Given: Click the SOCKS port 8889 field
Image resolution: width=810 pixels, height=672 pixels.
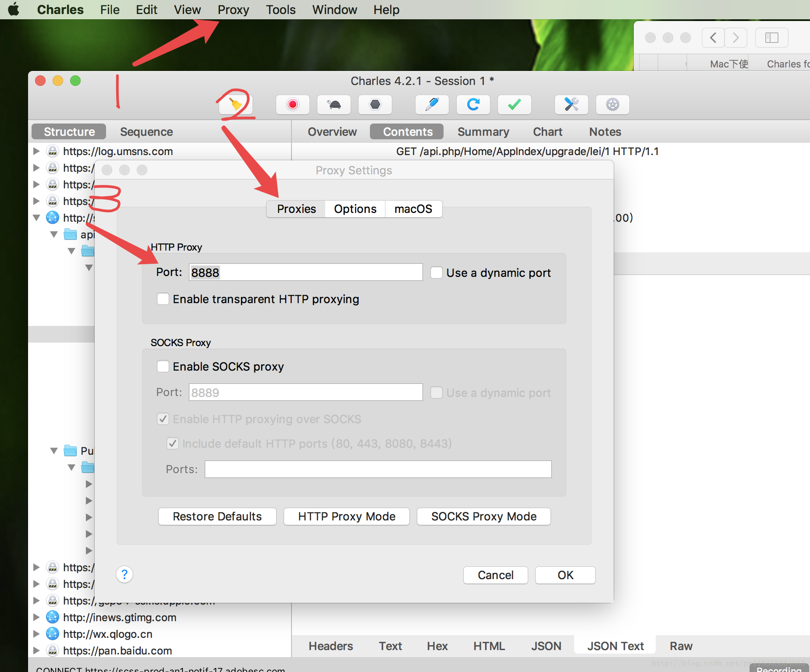Looking at the screenshot, I should (x=306, y=393).
